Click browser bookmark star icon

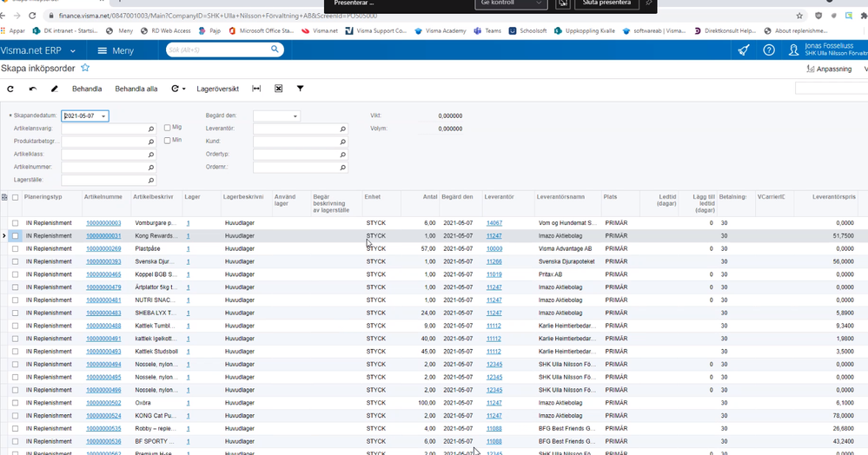click(x=799, y=16)
